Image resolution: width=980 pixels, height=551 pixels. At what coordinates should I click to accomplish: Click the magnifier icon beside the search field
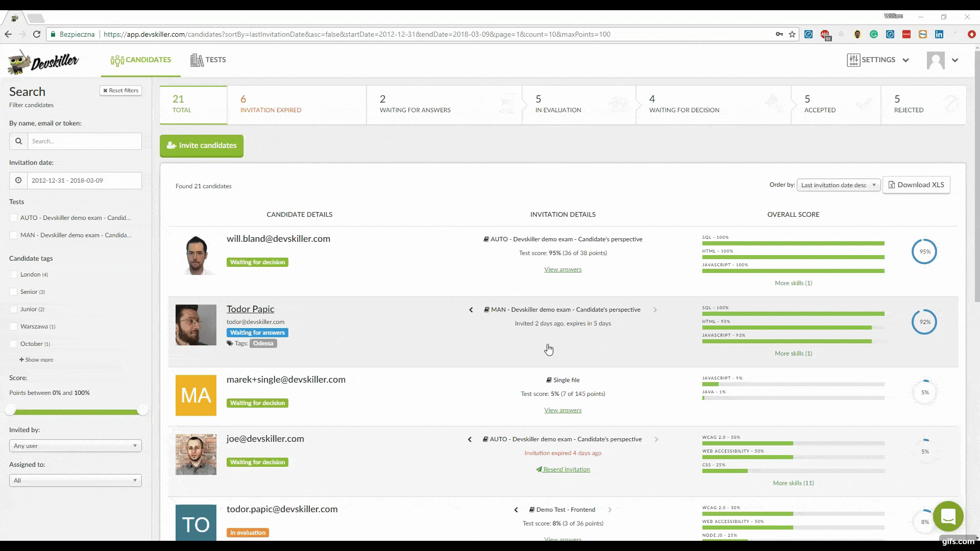click(18, 141)
